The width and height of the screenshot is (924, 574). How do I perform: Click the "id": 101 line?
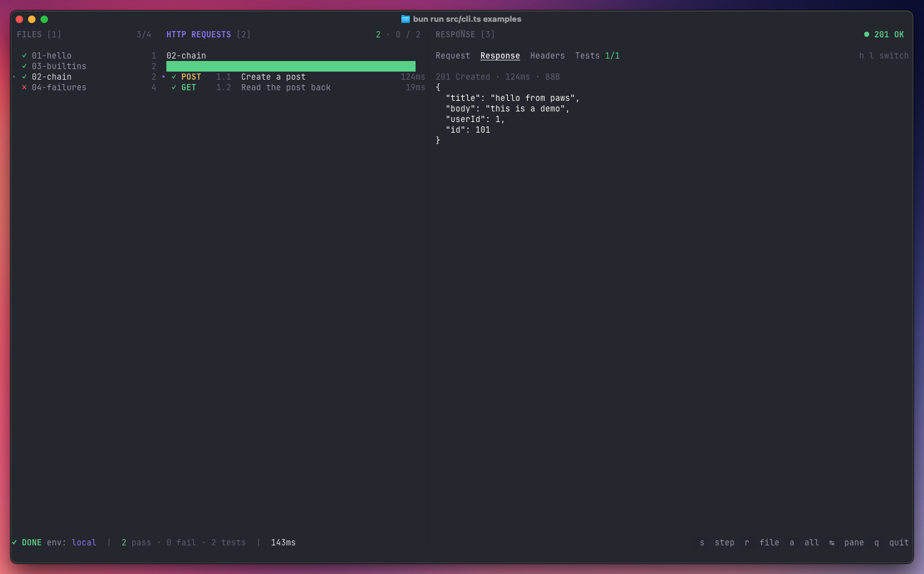tap(468, 130)
